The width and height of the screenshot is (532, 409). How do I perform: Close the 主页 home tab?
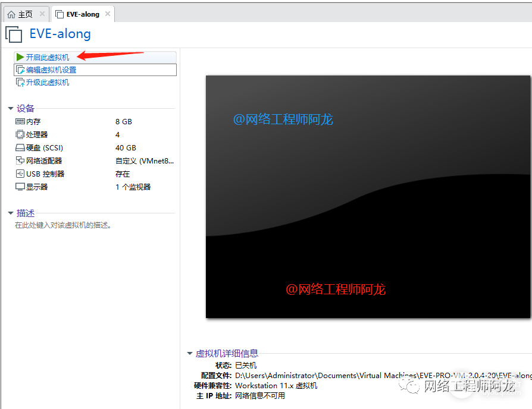42,14
